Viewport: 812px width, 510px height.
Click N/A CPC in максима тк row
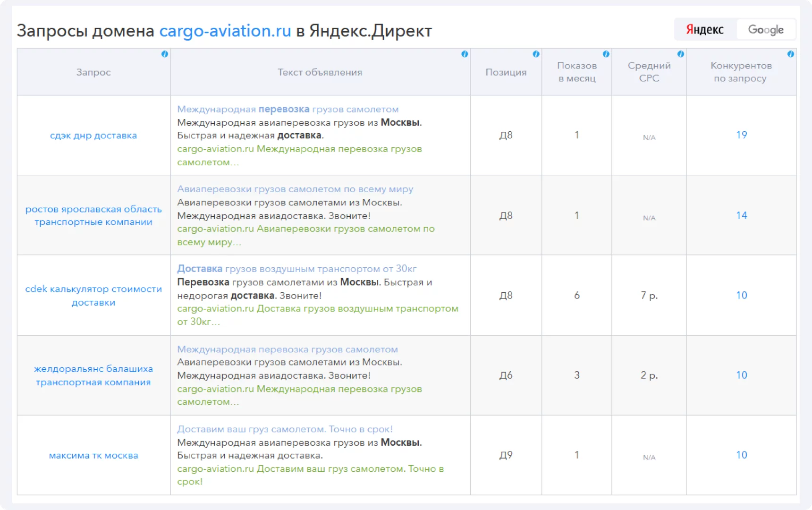point(649,457)
